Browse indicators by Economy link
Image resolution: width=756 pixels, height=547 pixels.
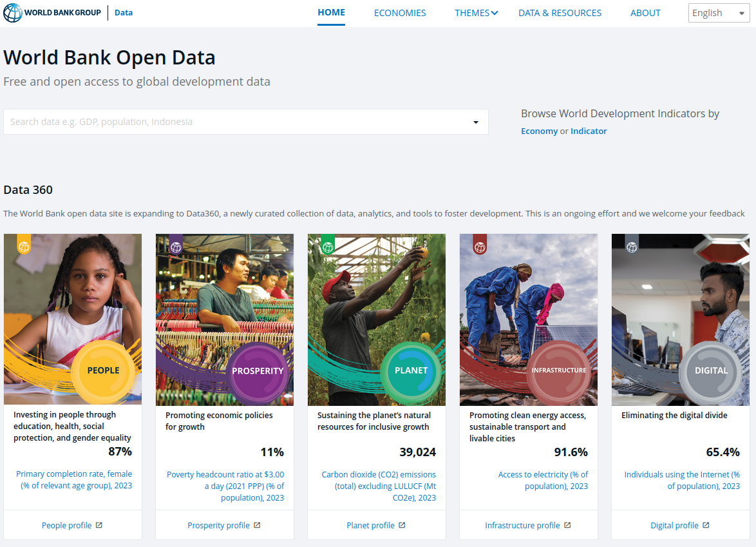tap(539, 131)
